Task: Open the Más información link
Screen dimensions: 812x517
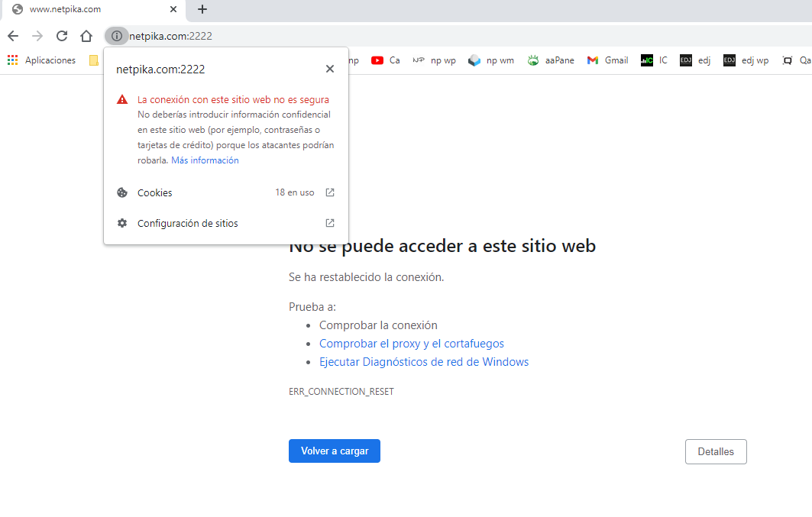Action: (x=205, y=160)
